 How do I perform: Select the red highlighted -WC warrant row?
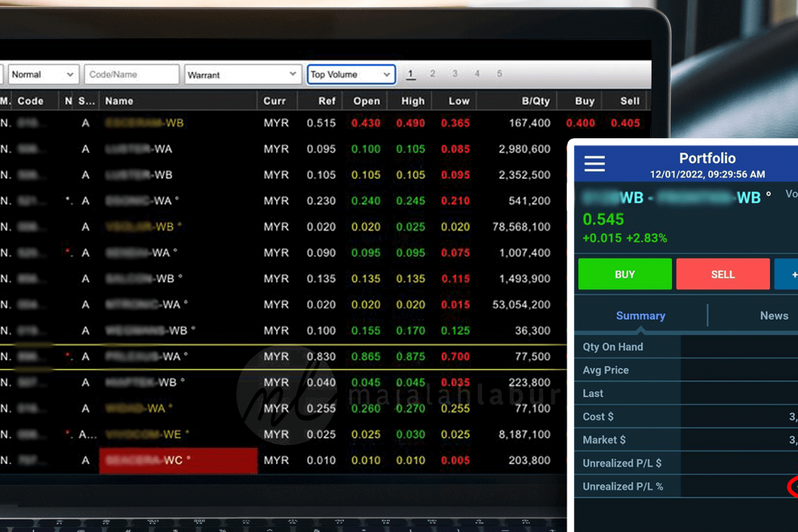point(178,460)
